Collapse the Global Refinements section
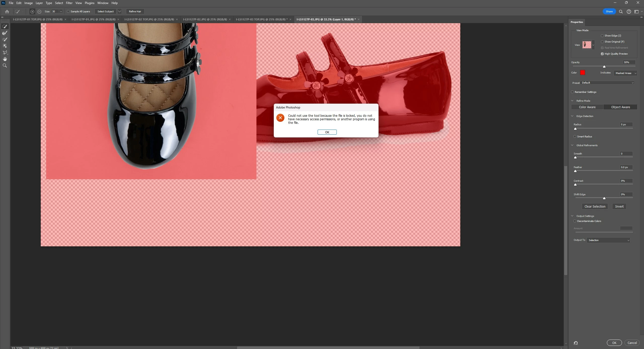The image size is (644, 349). click(572, 145)
